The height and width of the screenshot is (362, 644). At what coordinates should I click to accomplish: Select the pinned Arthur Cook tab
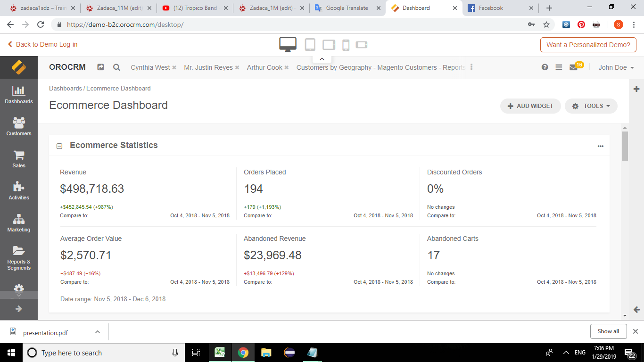(x=264, y=67)
